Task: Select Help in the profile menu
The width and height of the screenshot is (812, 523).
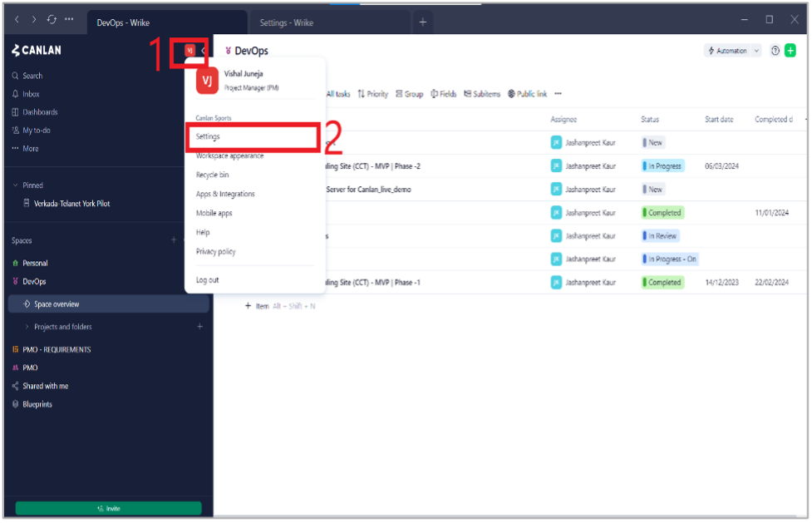Action: point(203,232)
